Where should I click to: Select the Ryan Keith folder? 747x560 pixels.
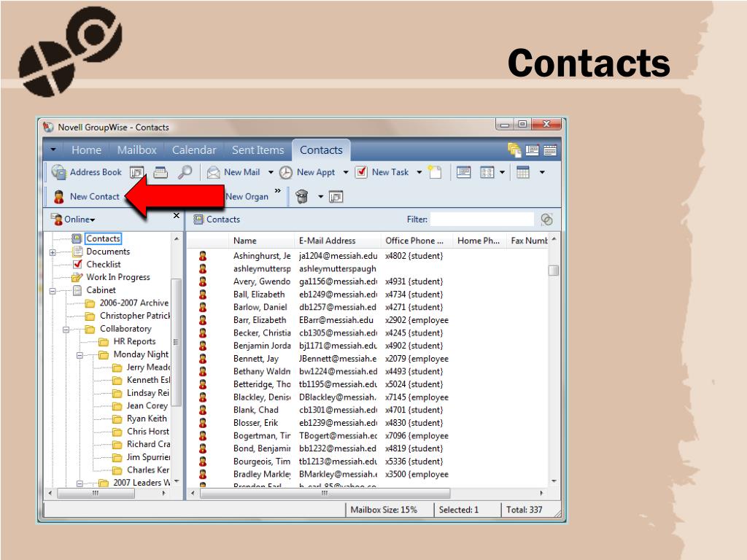point(147,419)
